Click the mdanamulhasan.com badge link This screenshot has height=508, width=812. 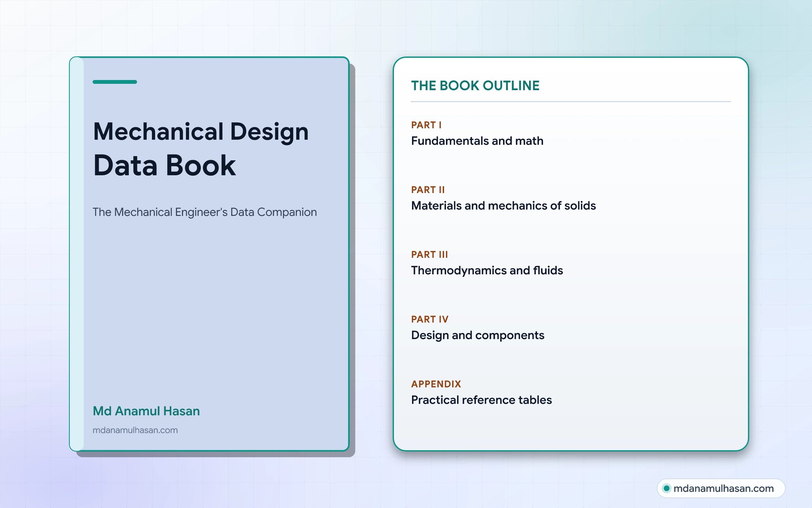721,488
